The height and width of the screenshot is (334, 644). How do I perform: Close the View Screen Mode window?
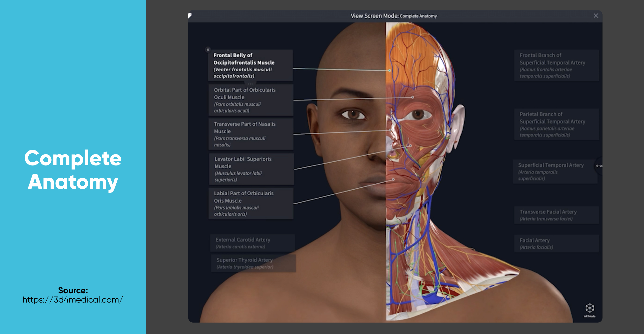coord(596,16)
